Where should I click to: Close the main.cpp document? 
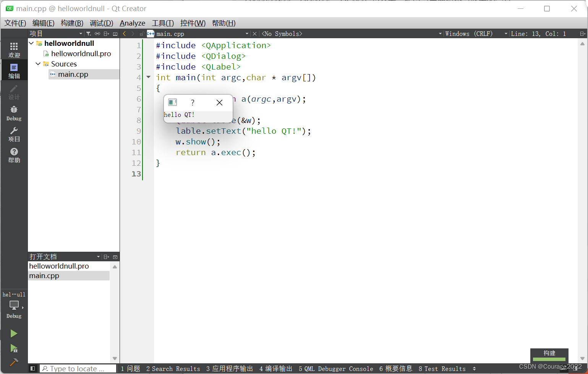pos(255,34)
